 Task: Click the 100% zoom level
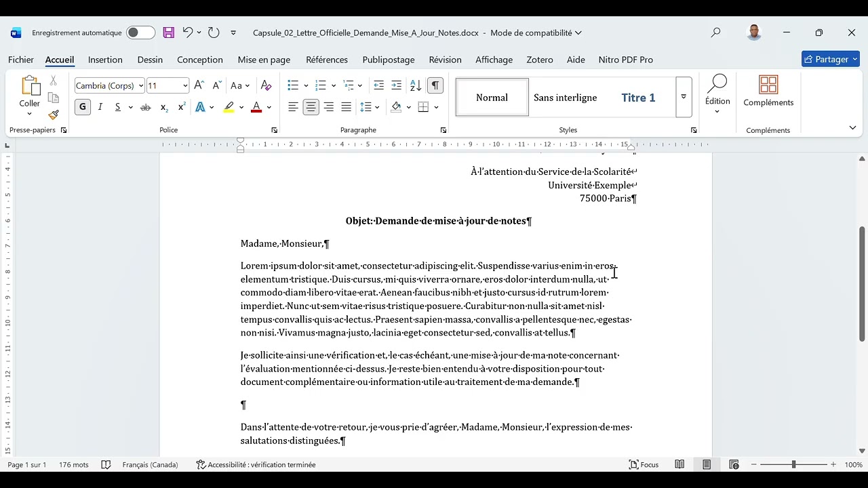tap(854, 465)
